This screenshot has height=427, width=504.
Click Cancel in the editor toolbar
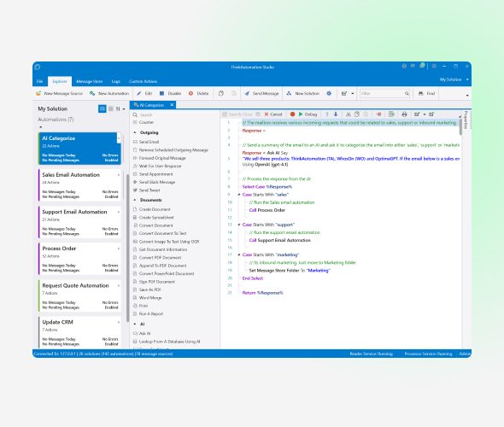click(273, 114)
